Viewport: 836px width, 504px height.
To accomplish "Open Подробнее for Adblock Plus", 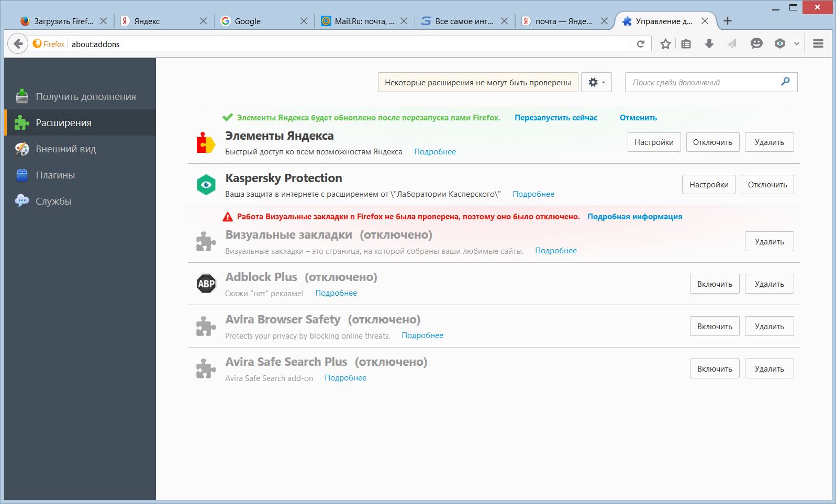I will click(336, 293).
